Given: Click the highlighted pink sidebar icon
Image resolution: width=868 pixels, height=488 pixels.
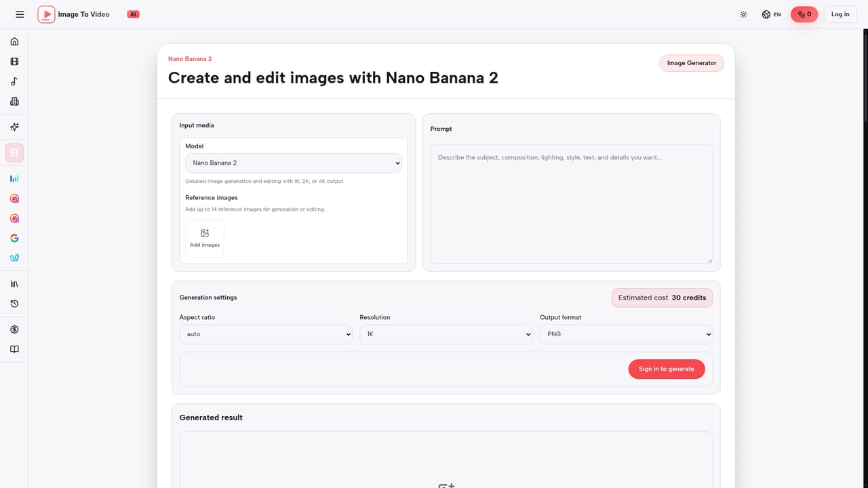Looking at the screenshot, I should pos(14,153).
